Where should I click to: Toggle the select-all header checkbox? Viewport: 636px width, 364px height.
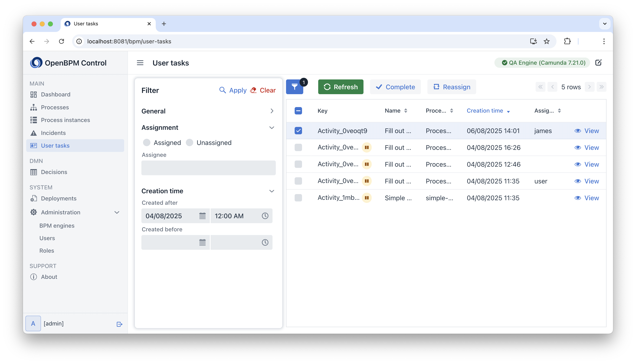click(x=298, y=111)
